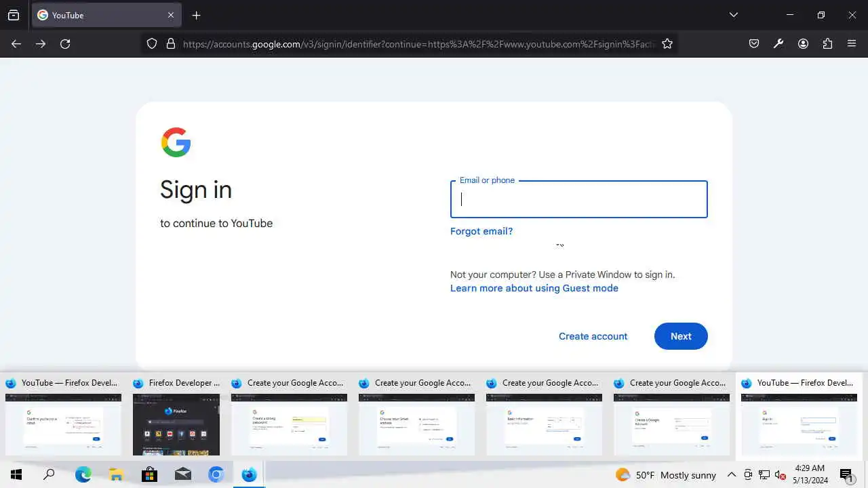The image size is (868, 488).
Task: Click the tracking protection shield icon
Action: coord(152,43)
